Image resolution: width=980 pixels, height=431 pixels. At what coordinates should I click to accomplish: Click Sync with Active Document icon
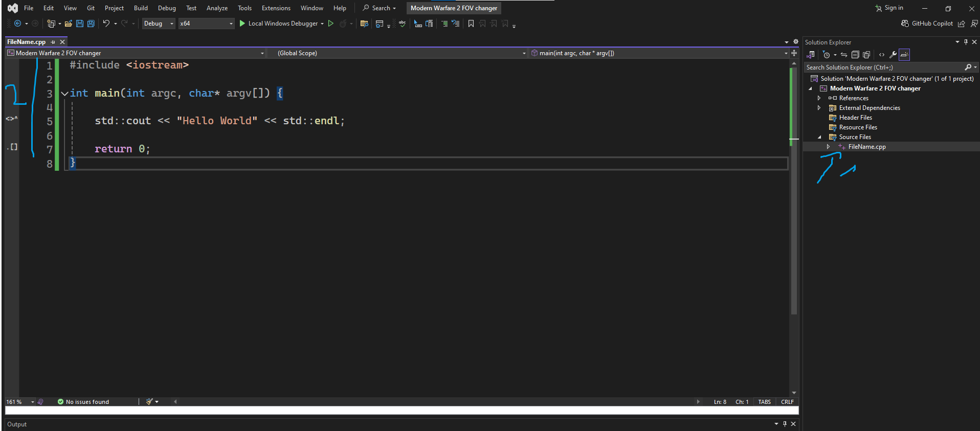[844, 55]
